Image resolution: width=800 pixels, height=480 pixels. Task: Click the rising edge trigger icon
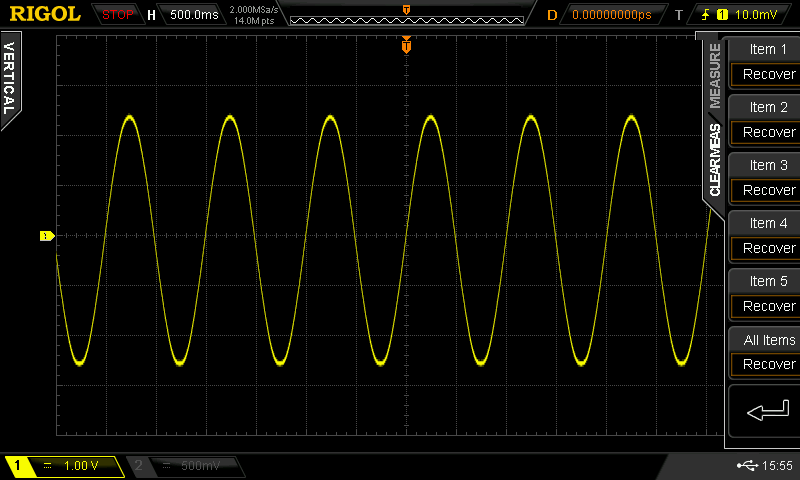click(x=705, y=15)
